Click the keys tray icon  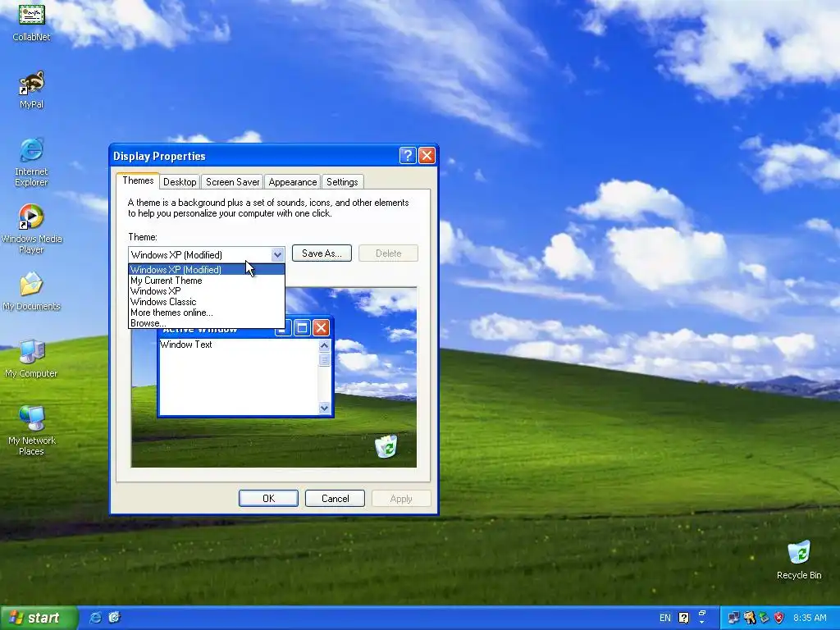pyautogui.click(x=749, y=618)
